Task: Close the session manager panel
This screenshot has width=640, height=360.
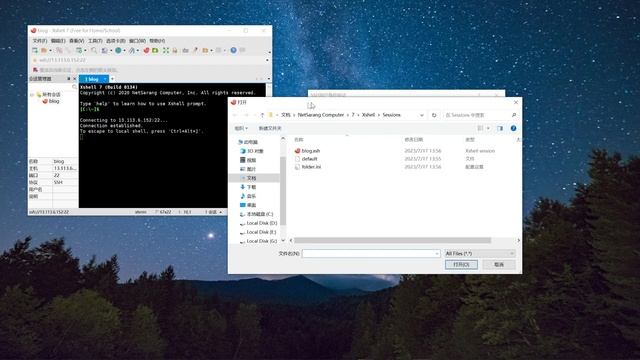Action: pyautogui.click(x=74, y=78)
